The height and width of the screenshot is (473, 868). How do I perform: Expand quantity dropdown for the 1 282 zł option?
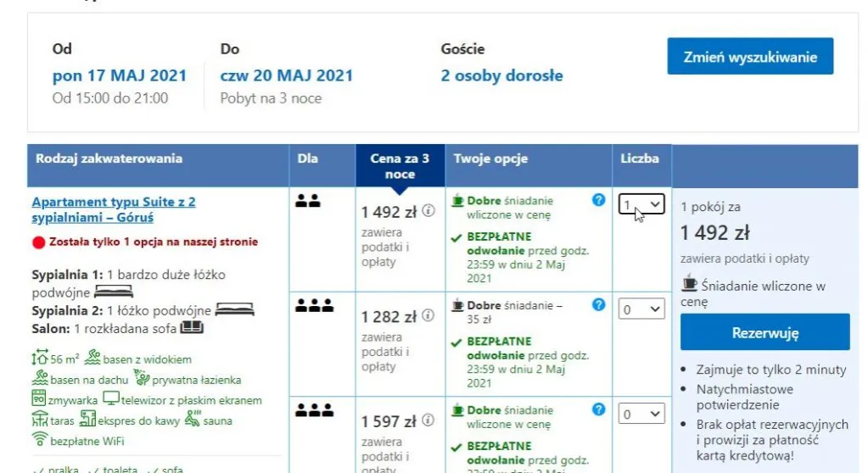click(x=641, y=309)
